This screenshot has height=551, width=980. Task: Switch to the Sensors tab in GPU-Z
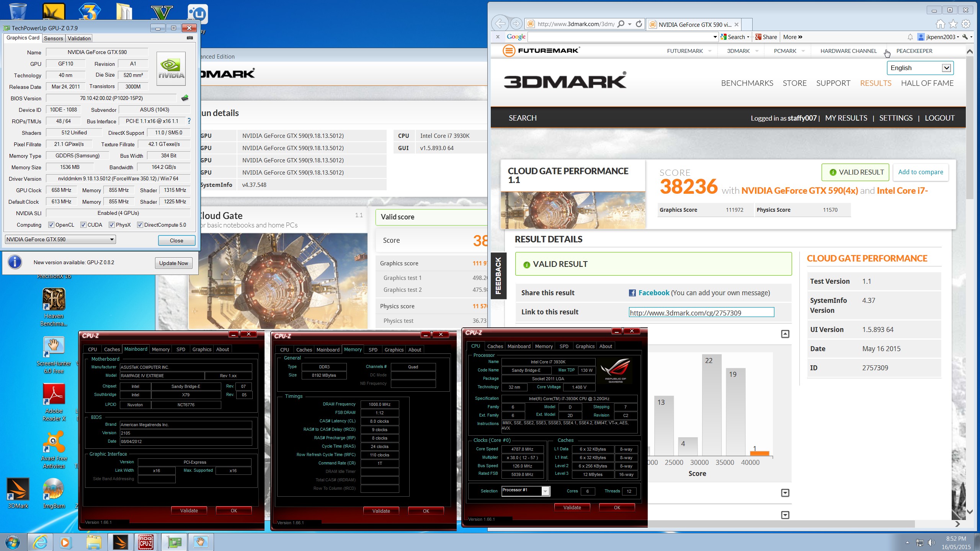(53, 38)
